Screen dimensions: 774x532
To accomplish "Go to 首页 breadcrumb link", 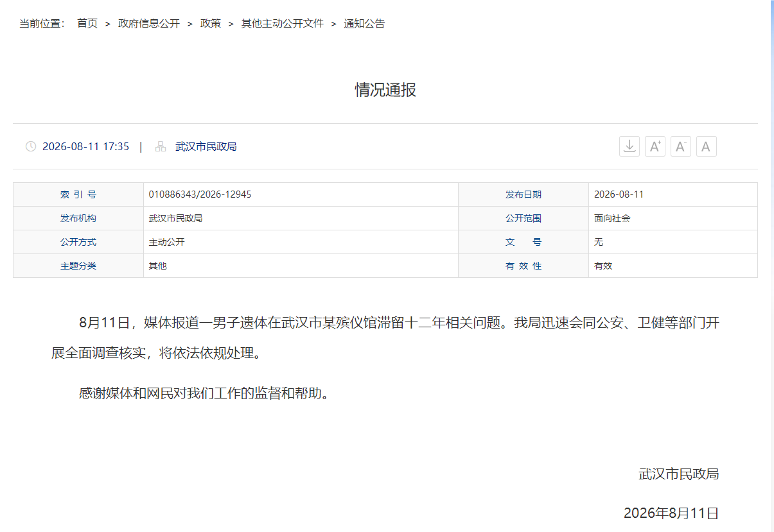I will 87,24.
